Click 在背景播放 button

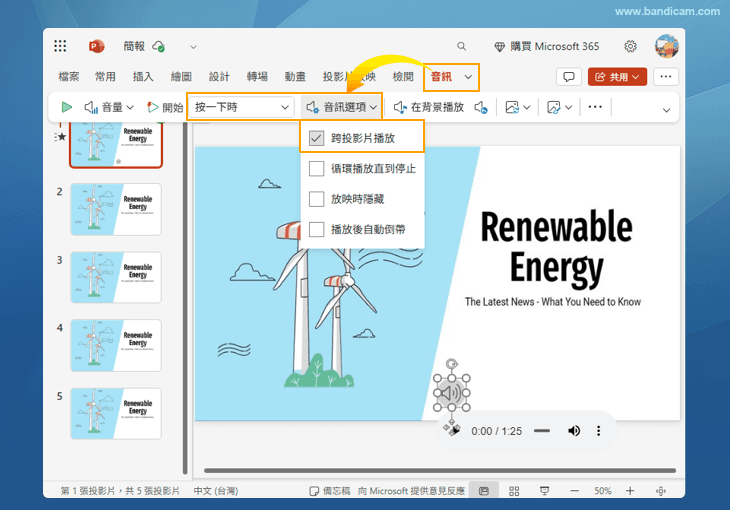[428, 107]
